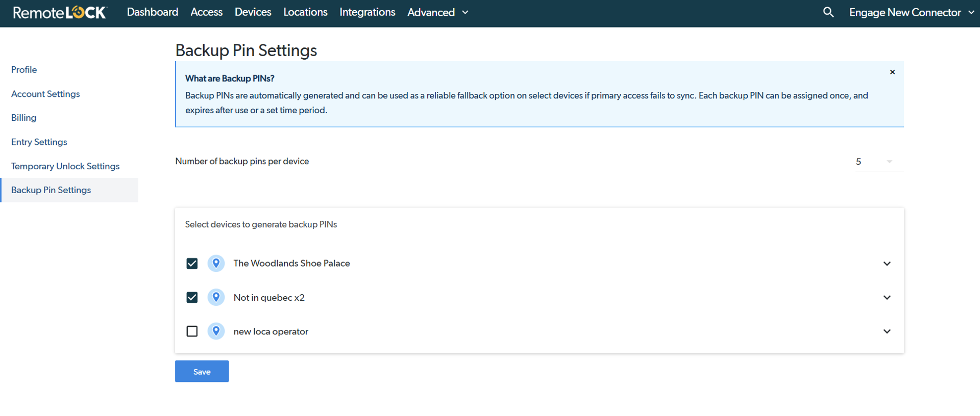Expand the Not in quebec x2 chevron
The width and height of the screenshot is (980, 416).
887,297
